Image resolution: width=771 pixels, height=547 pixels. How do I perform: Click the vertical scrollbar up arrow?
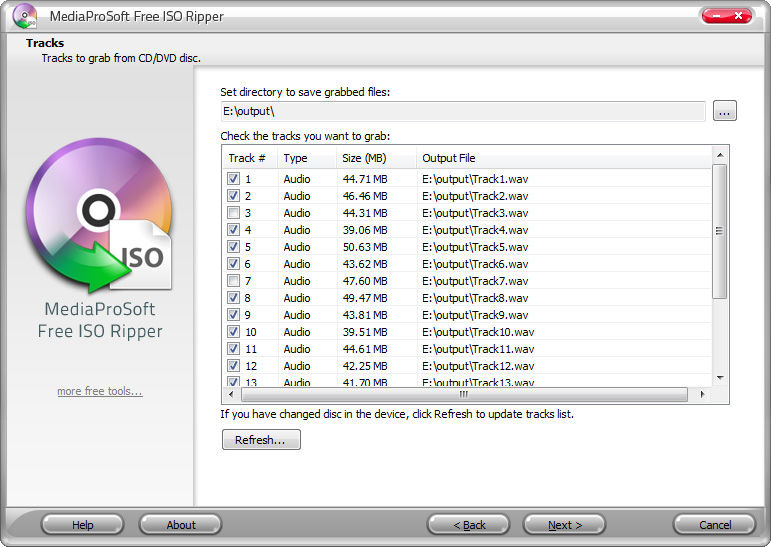click(720, 155)
